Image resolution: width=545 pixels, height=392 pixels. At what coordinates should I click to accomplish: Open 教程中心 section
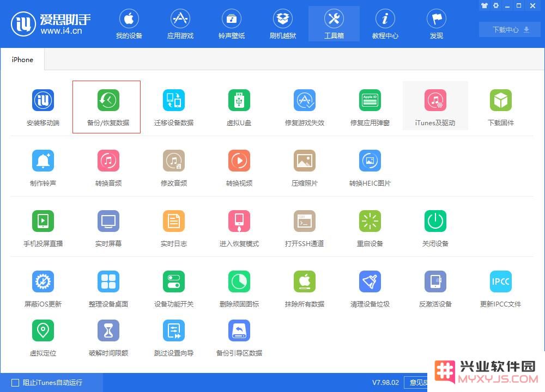(385, 23)
